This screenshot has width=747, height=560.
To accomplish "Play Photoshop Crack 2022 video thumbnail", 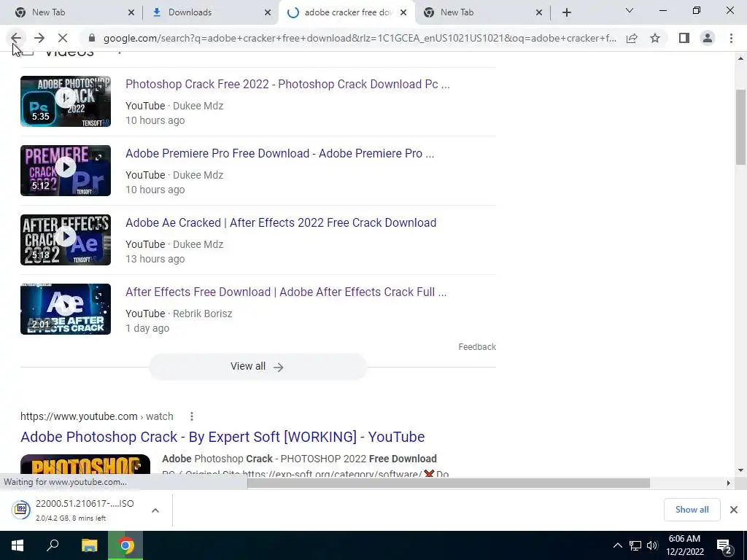I will point(66,101).
